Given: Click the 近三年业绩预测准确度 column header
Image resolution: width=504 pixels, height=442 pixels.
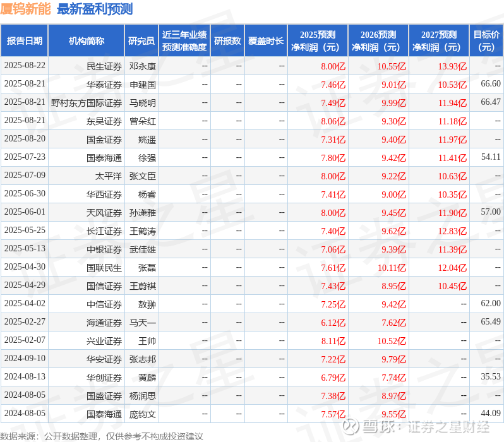Looking at the screenshot, I should click(184, 41).
